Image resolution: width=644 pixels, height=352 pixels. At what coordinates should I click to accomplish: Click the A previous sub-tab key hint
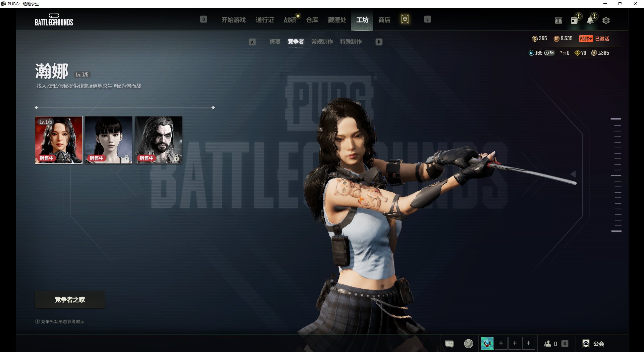click(x=252, y=42)
